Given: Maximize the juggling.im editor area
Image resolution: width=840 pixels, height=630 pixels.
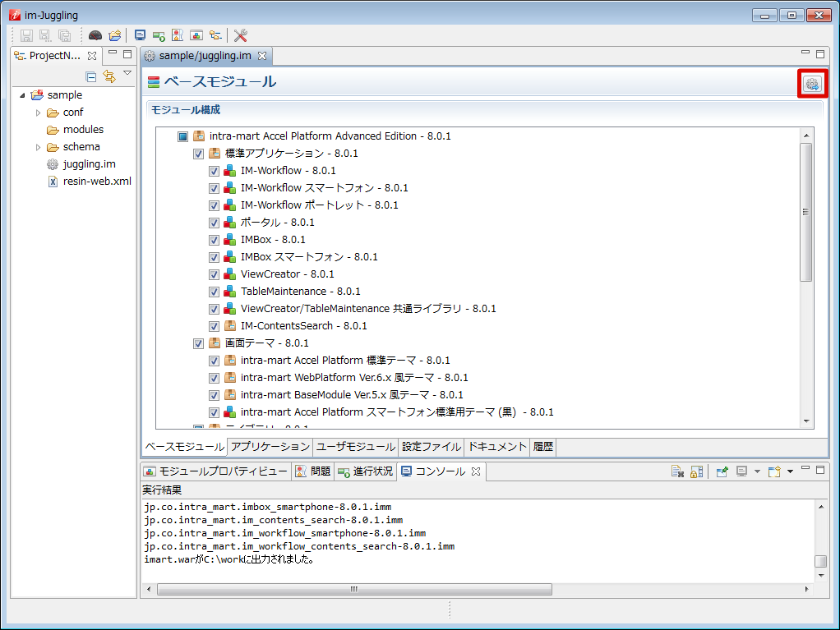Looking at the screenshot, I should pos(820,53).
